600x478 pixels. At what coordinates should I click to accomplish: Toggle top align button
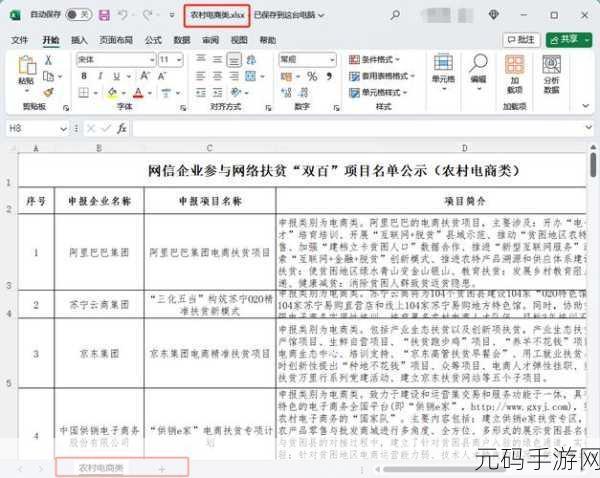click(201, 59)
